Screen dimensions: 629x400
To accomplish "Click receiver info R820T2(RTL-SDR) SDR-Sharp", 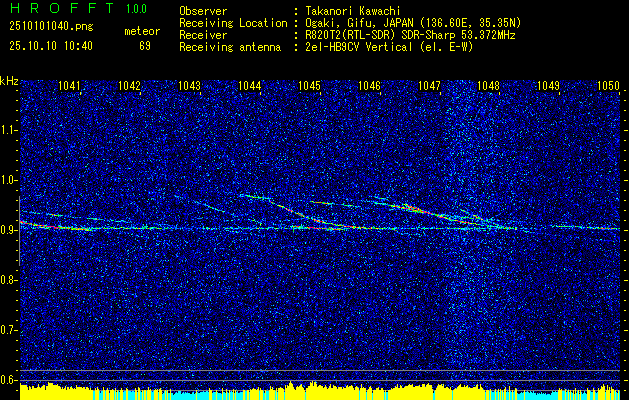I will pyautogui.click(x=410, y=35).
